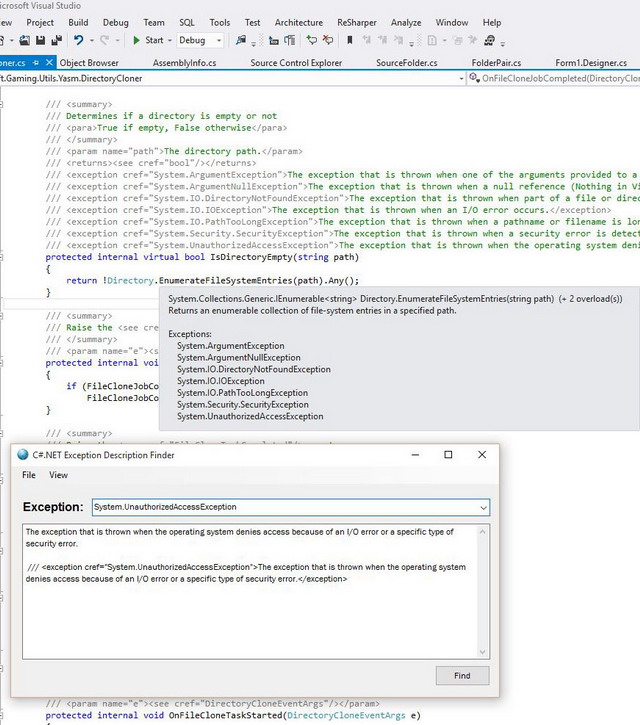Switch to the AssemblyInfo.cs tab

click(x=185, y=63)
